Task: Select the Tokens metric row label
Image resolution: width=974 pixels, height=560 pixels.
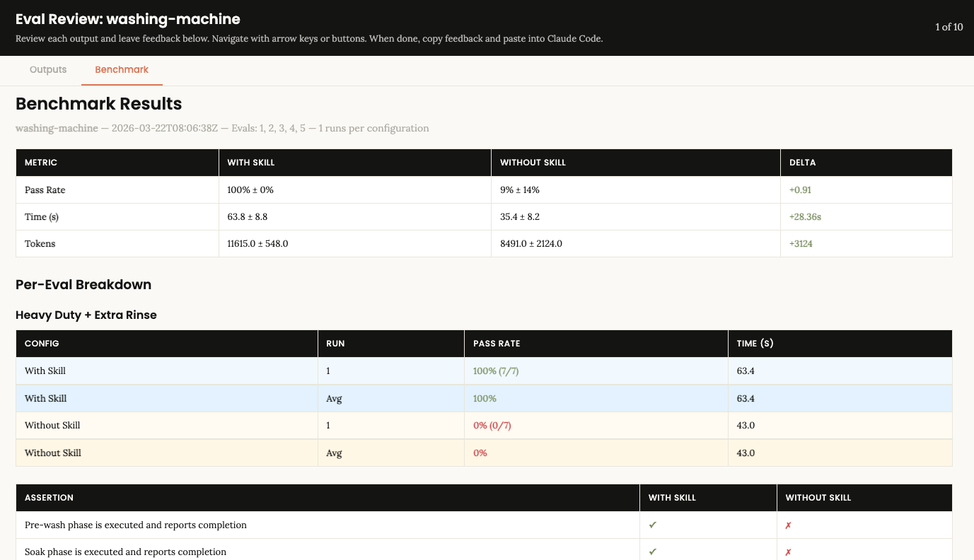Action: pyautogui.click(x=40, y=244)
